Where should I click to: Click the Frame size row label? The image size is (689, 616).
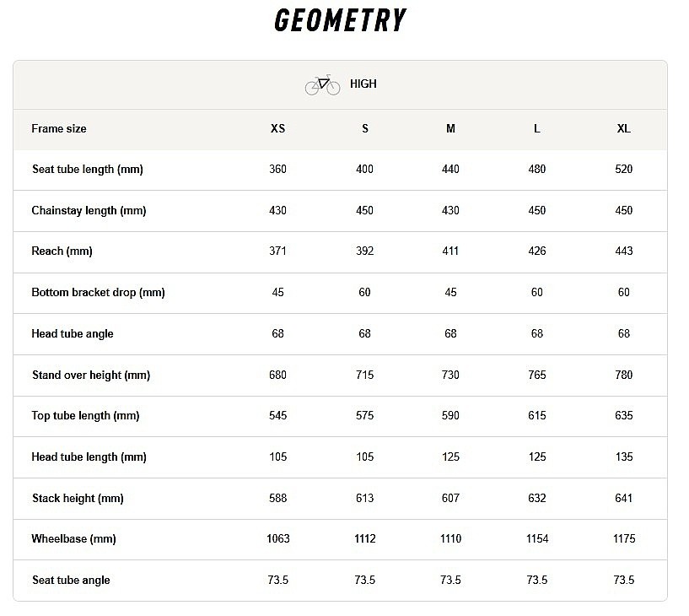point(59,129)
